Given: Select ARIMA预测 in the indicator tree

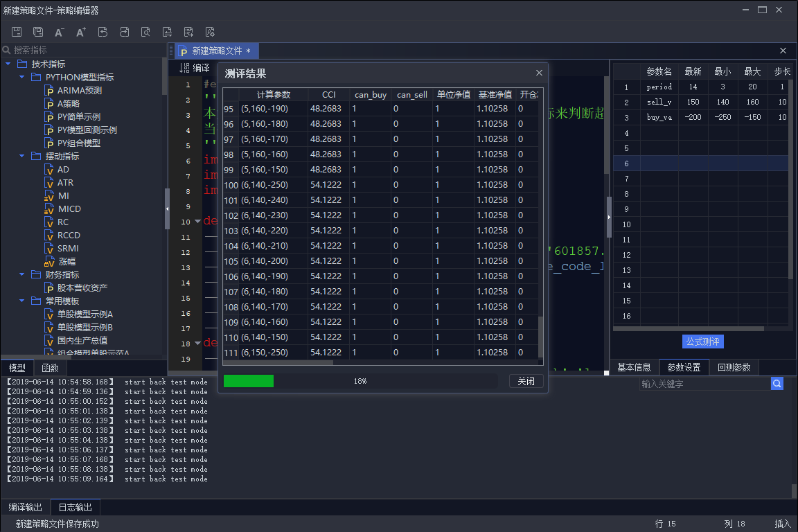Looking at the screenshot, I should (x=80, y=91).
